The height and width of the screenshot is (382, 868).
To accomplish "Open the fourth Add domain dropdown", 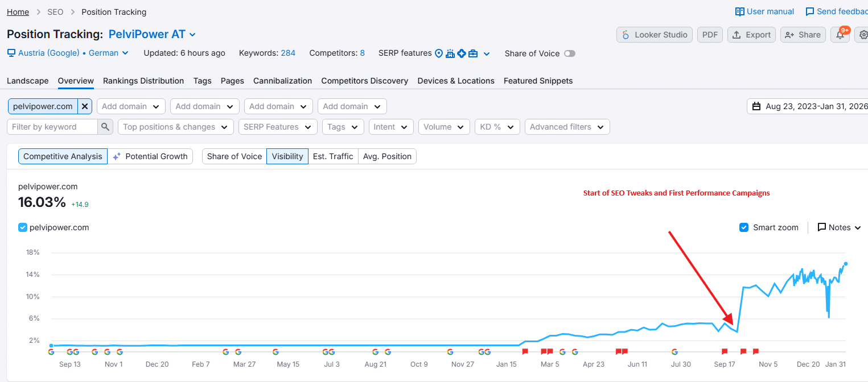I will (x=352, y=106).
